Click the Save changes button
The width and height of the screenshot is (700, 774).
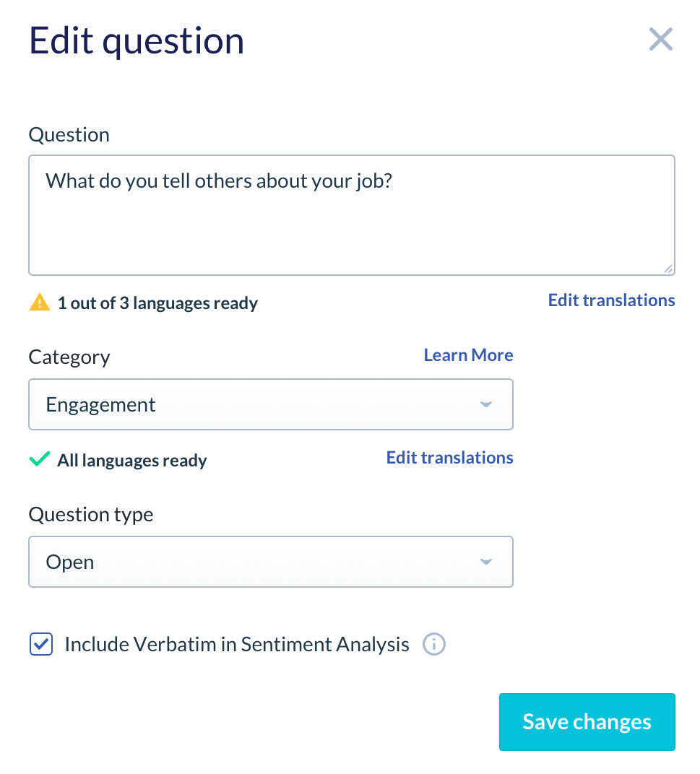click(x=587, y=722)
